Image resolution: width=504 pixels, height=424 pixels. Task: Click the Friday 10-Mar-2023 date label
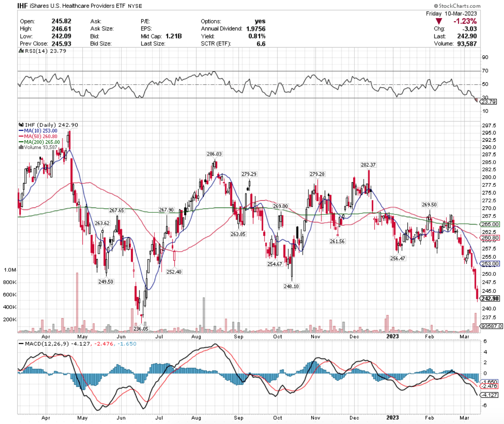pyautogui.click(x=451, y=13)
